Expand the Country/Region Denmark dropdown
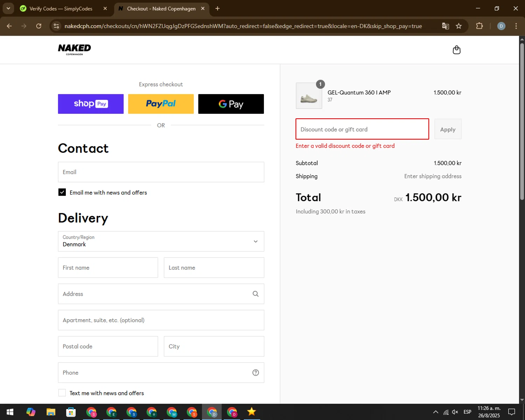 point(161,241)
